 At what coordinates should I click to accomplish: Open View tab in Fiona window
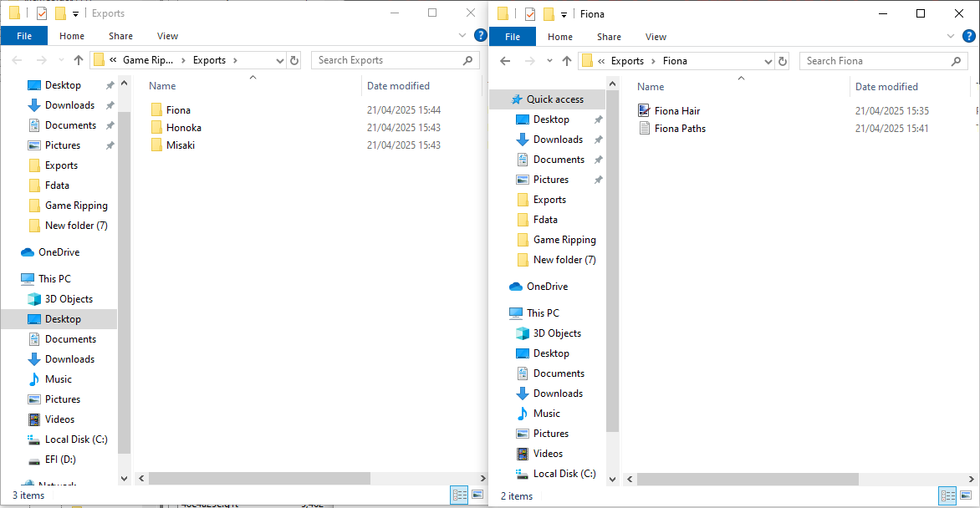656,36
